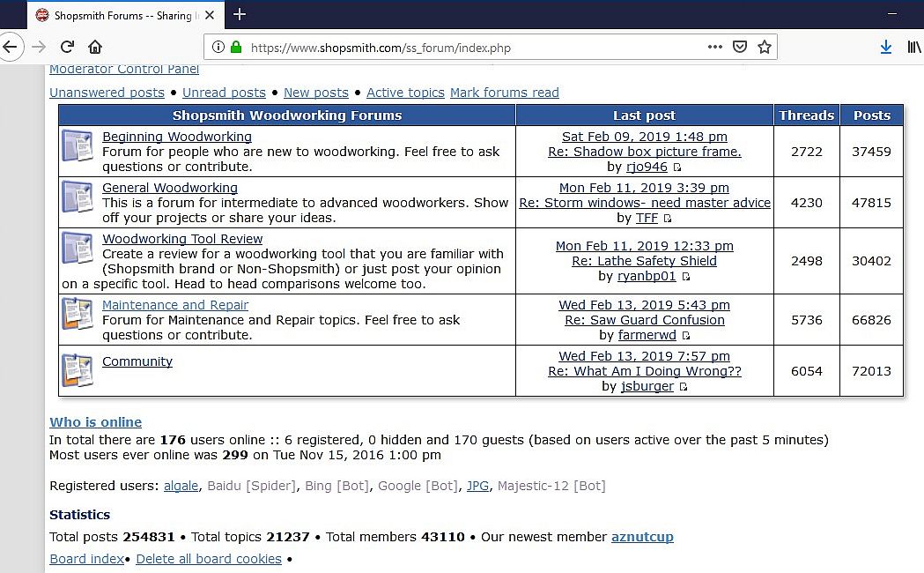Click the Beginning Woodworking forum folder icon
The image size is (924, 573).
(78, 145)
